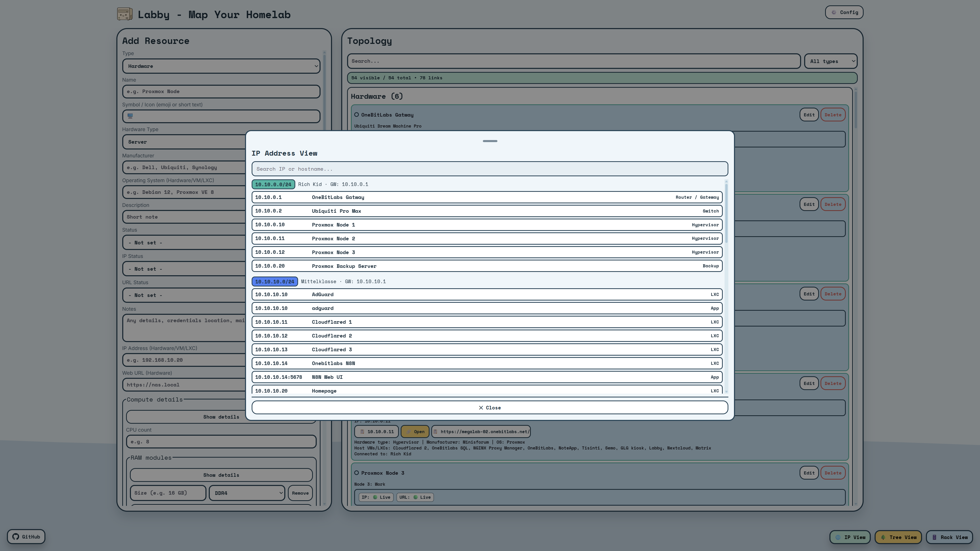Select the Cloudflared 2 row
The image size is (980, 551).
pyautogui.click(x=487, y=336)
